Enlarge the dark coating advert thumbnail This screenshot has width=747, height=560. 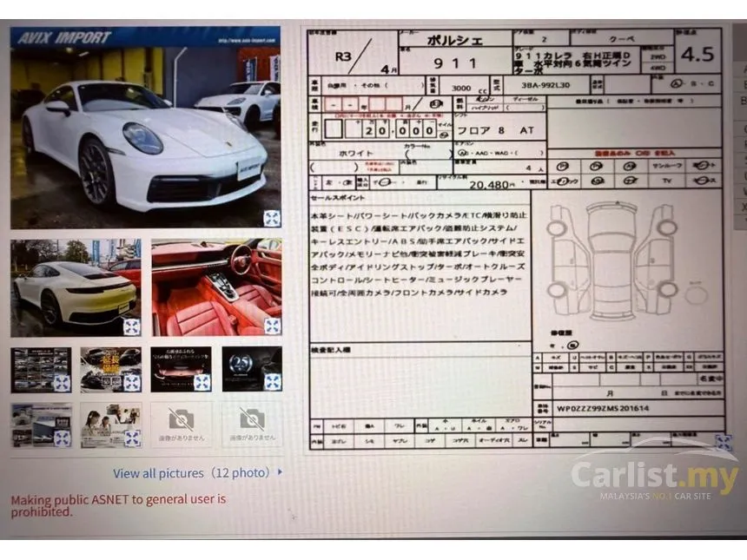(202, 382)
